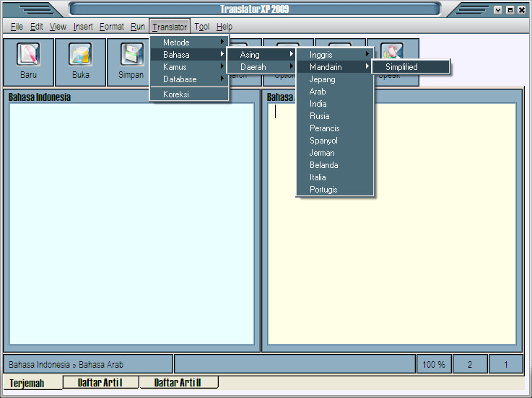Viewport: 532px width, 398px height.
Task: Choose Koreksi from Translator menu
Action: click(189, 94)
